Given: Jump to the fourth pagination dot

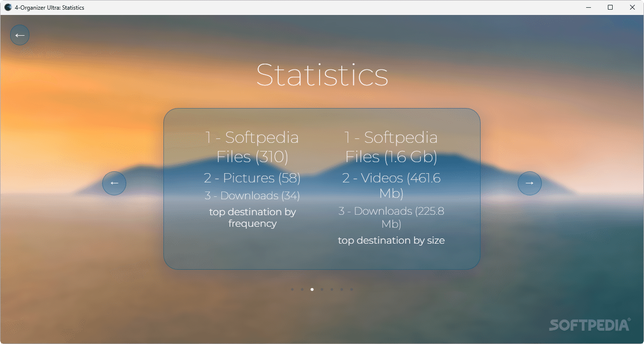Looking at the screenshot, I should tap(322, 289).
